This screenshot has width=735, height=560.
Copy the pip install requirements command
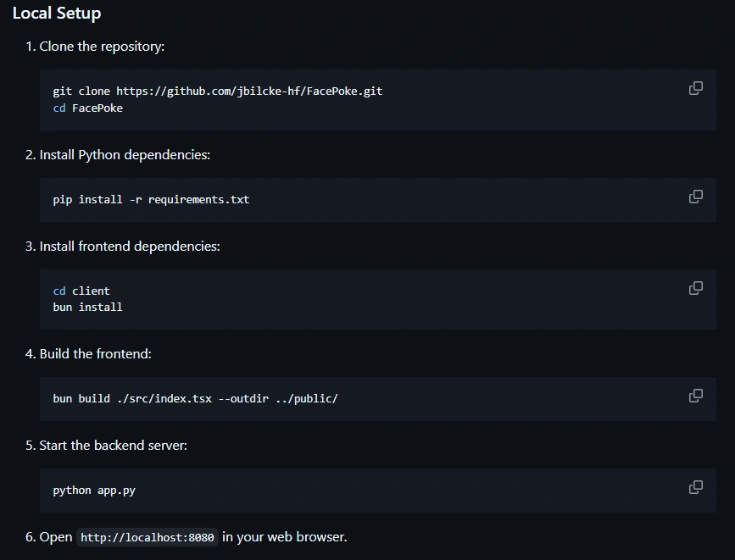point(696,197)
